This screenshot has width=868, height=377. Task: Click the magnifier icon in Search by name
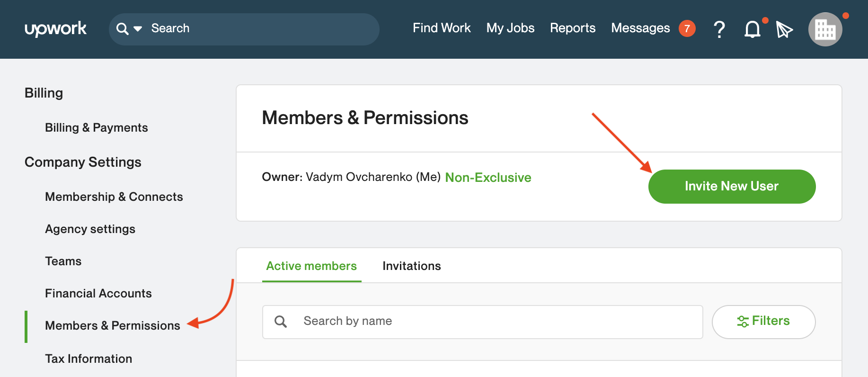coord(281,322)
